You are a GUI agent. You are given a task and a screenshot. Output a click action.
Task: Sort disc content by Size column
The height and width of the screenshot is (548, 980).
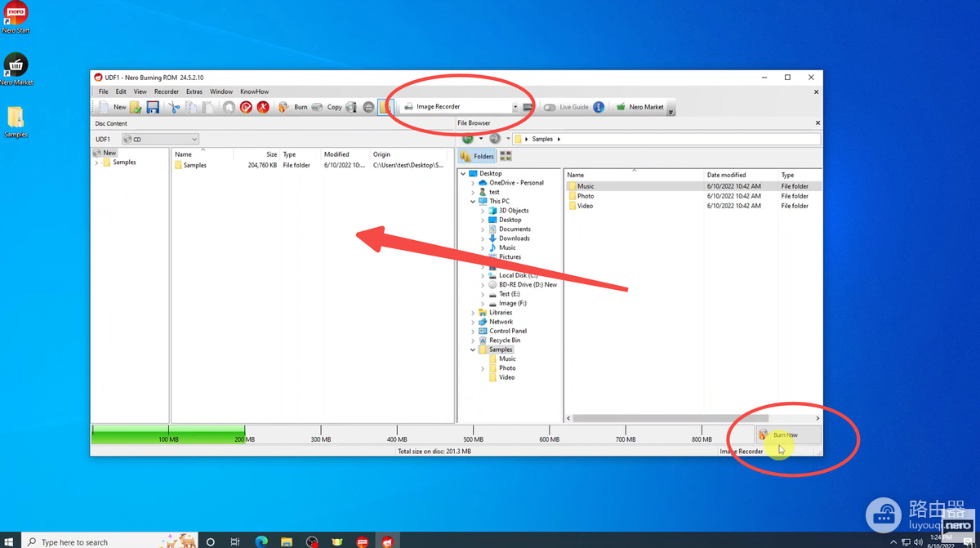[257, 154]
